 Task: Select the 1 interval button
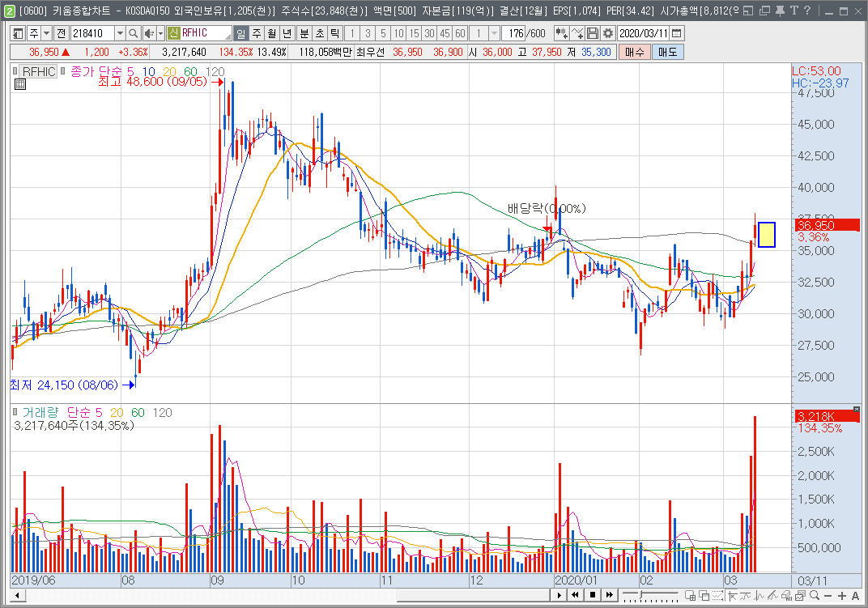352,34
